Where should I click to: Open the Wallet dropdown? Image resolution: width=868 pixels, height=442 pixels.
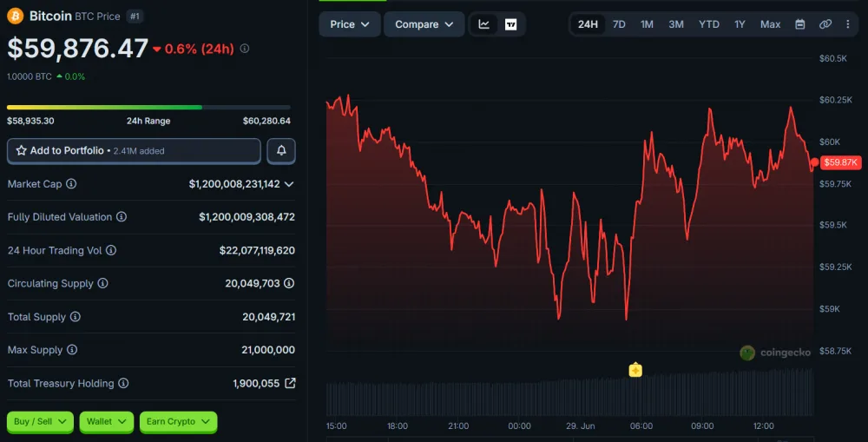tap(106, 421)
